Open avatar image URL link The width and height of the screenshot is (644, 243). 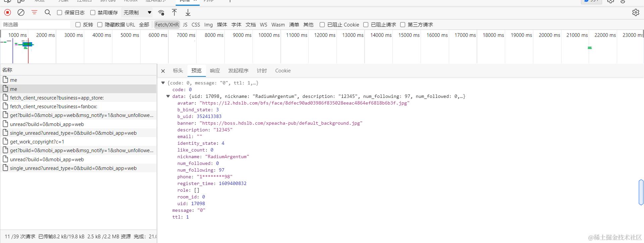305,103
